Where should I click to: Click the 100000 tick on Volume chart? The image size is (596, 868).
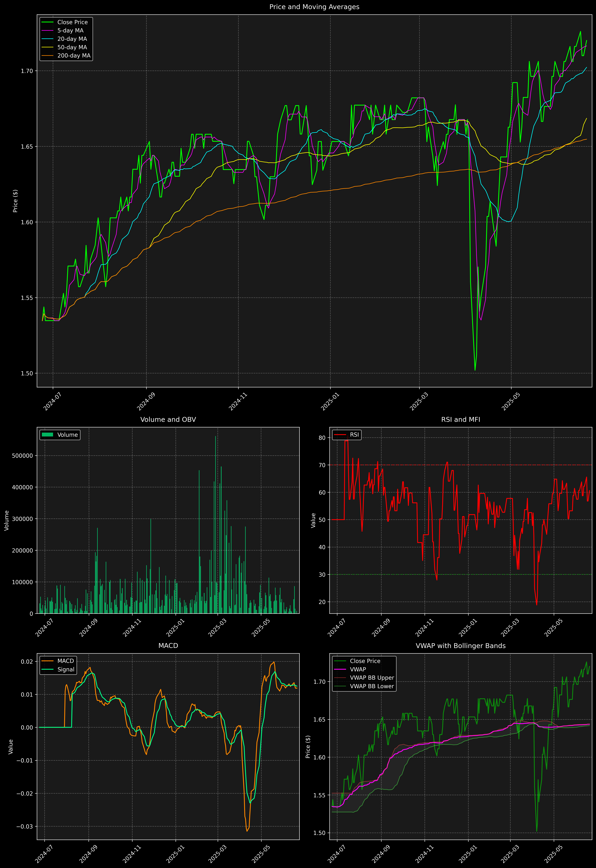click(x=22, y=582)
